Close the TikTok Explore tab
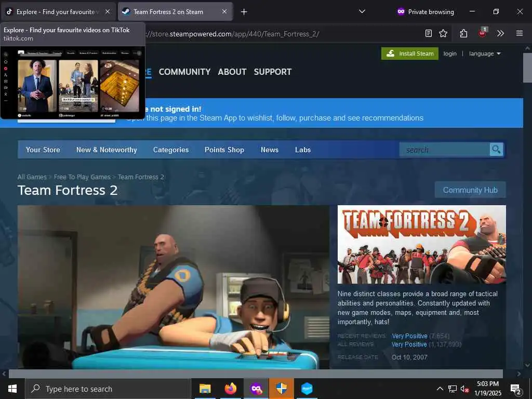 coord(108,11)
